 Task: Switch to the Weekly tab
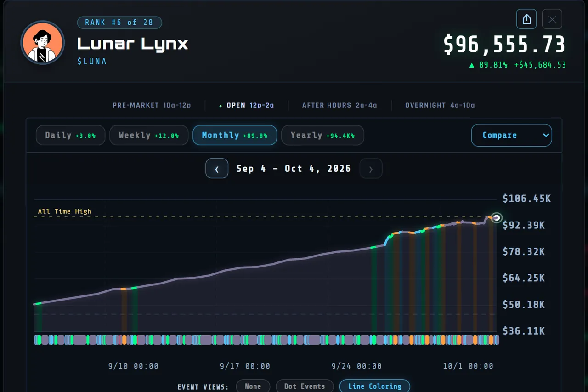click(149, 135)
